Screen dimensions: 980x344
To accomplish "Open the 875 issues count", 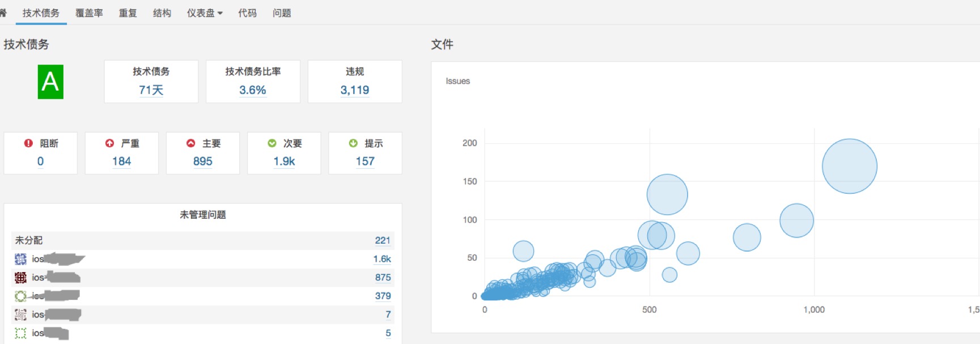I will point(383,278).
